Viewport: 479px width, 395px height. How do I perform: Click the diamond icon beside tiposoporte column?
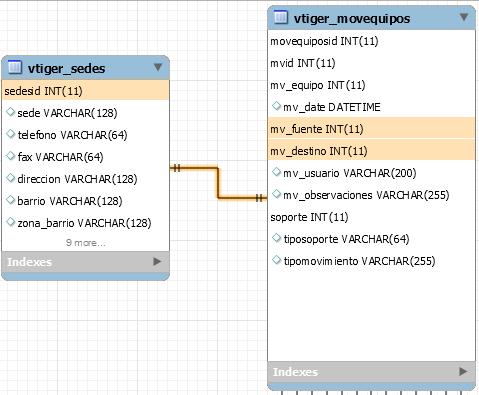point(276,238)
